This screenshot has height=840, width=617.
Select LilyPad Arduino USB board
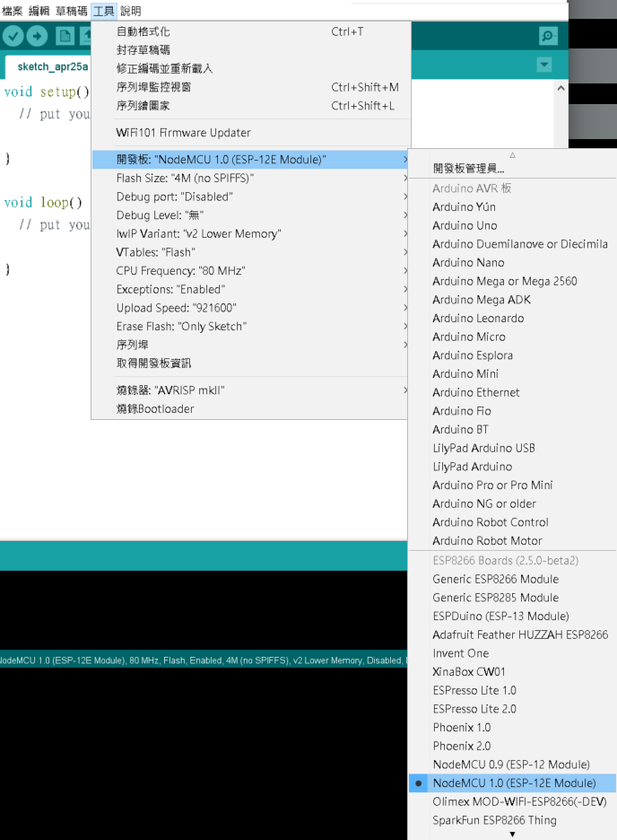point(512,448)
